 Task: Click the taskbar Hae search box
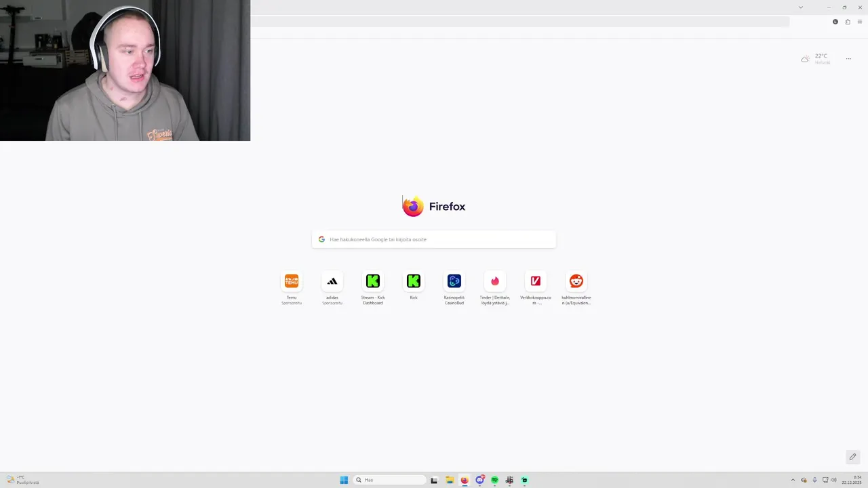click(390, 480)
